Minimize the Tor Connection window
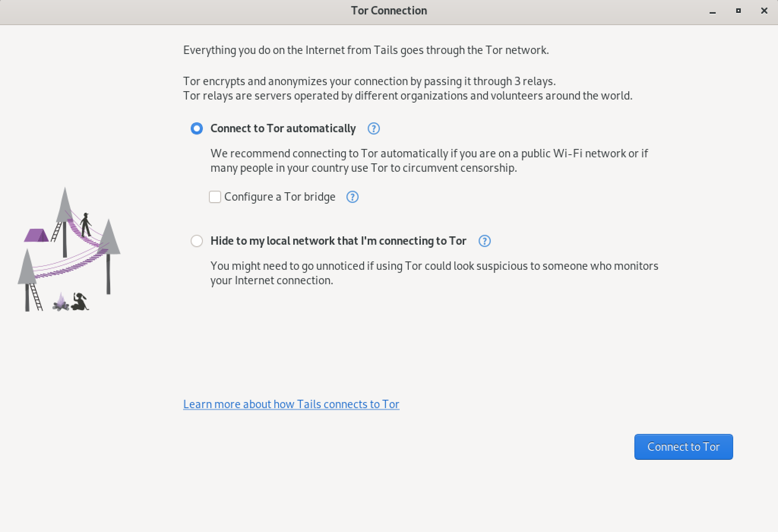This screenshot has width=778, height=532. click(x=712, y=11)
